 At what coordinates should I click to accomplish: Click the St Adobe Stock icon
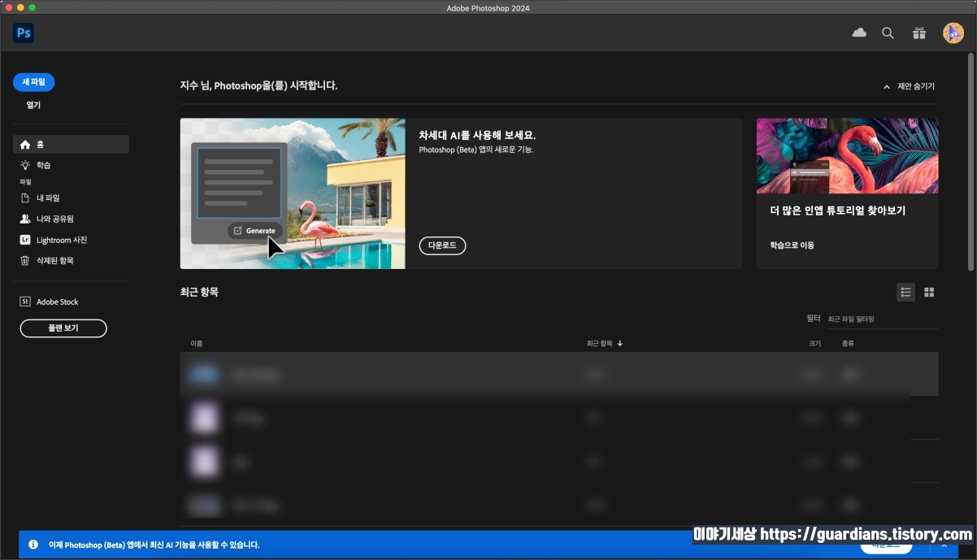(25, 302)
